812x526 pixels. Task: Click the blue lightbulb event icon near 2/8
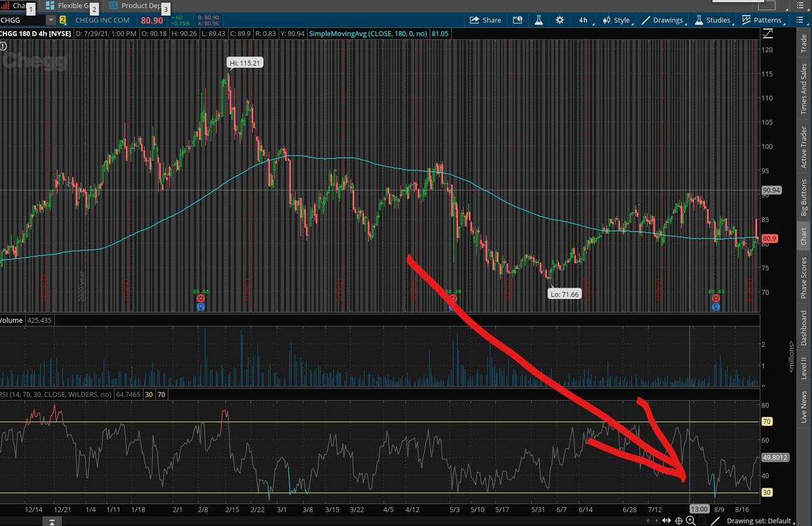(200, 307)
